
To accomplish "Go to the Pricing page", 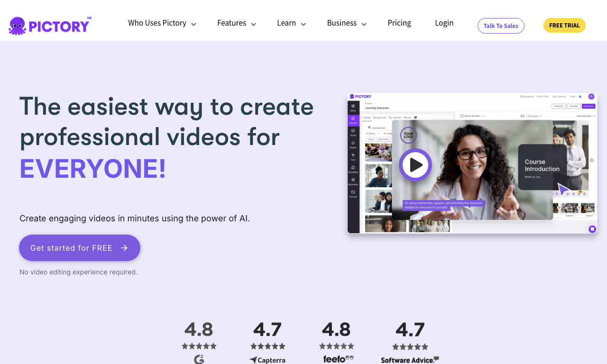I will coord(399,23).
